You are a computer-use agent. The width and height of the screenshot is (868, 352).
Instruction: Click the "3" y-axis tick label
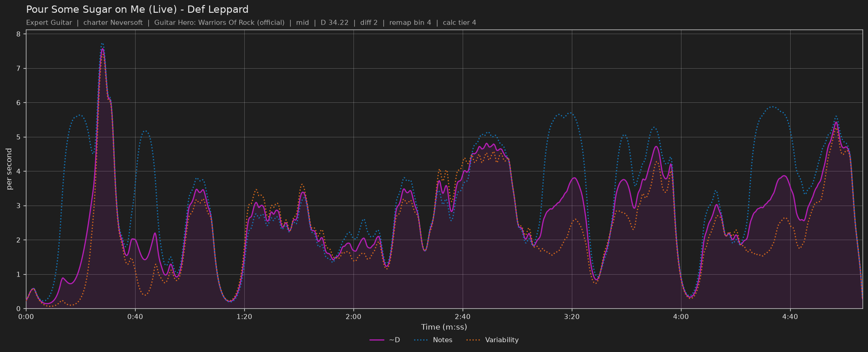[18, 206]
